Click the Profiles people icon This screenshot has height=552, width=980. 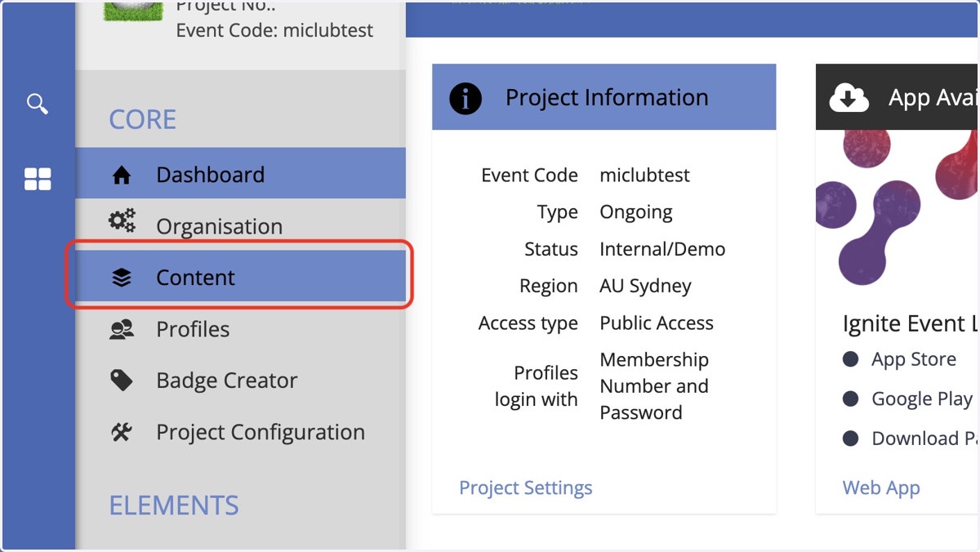[x=122, y=329]
